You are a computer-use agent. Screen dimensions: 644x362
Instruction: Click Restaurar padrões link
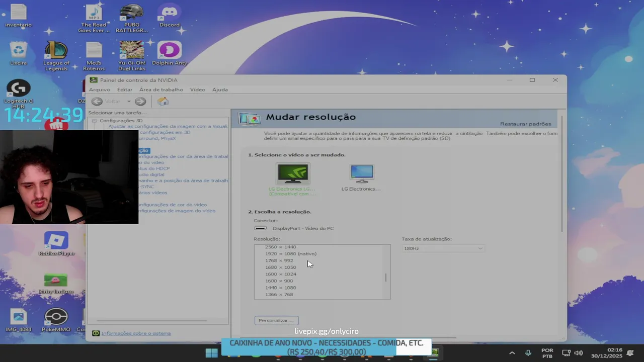coord(525,124)
